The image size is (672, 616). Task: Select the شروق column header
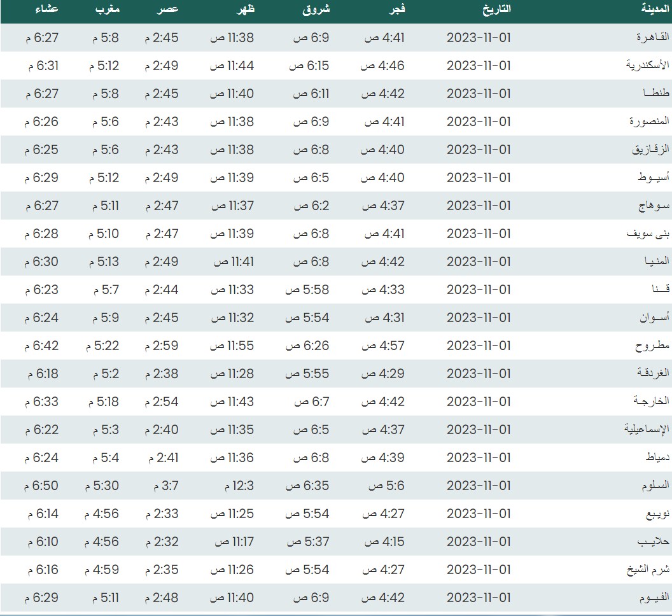point(315,10)
